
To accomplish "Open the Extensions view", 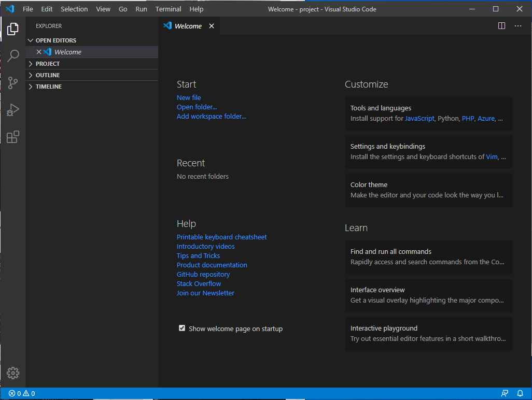I will tap(13, 137).
